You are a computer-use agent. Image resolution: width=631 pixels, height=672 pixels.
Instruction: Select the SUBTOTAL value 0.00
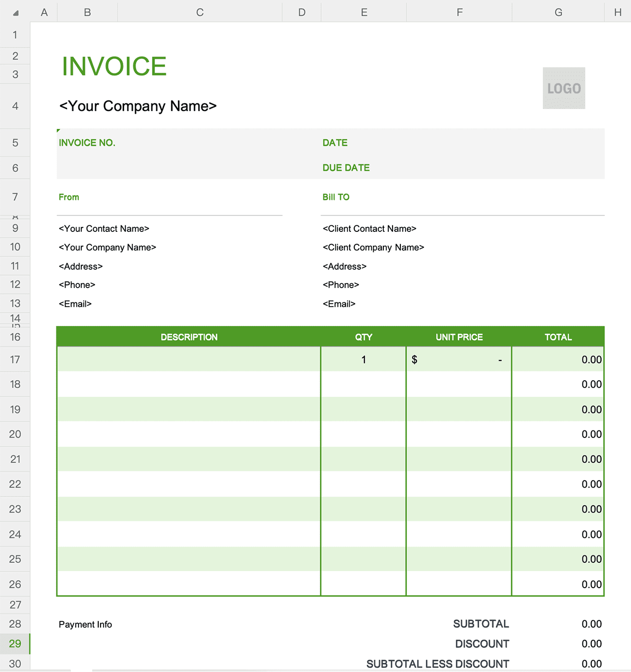point(591,624)
